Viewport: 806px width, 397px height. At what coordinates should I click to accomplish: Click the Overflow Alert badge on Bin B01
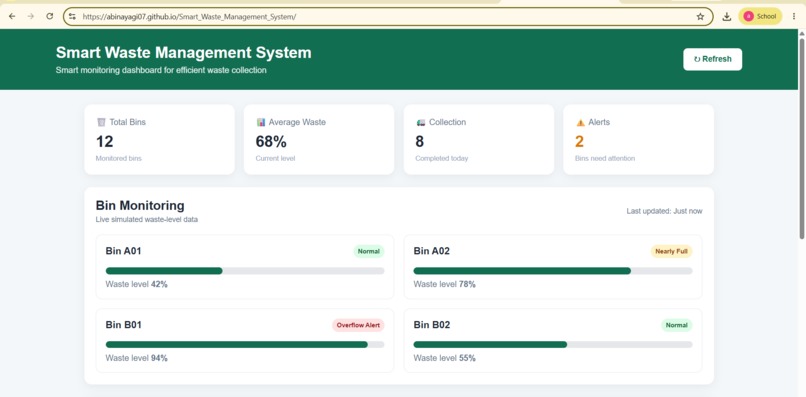358,325
